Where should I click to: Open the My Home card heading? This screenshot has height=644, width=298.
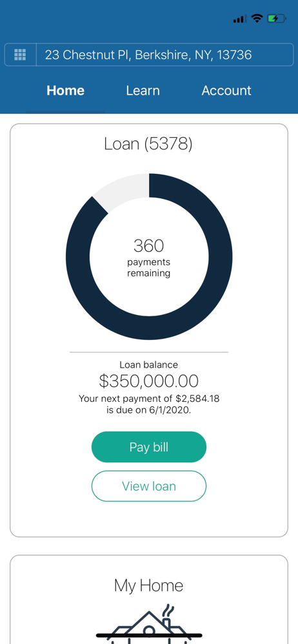click(x=148, y=585)
